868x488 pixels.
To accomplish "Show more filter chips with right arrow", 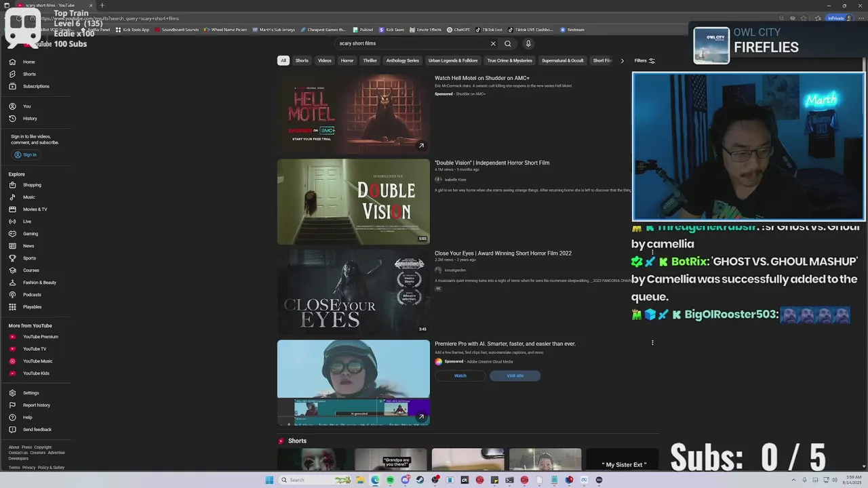I will pyautogui.click(x=622, y=60).
